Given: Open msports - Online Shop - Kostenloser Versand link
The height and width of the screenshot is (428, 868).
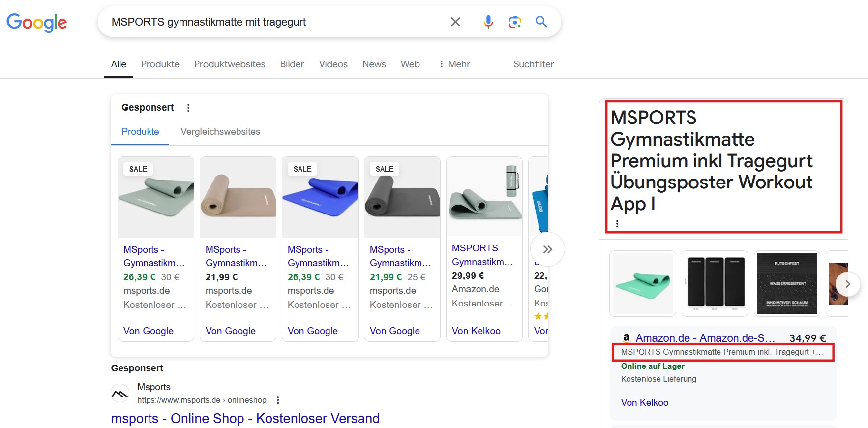Looking at the screenshot, I should 245,418.
